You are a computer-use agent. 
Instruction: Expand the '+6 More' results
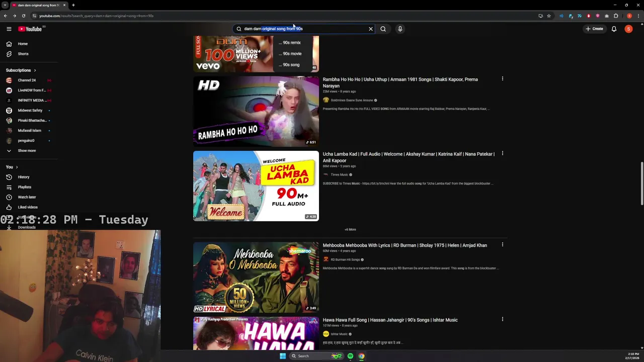[x=350, y=229]
